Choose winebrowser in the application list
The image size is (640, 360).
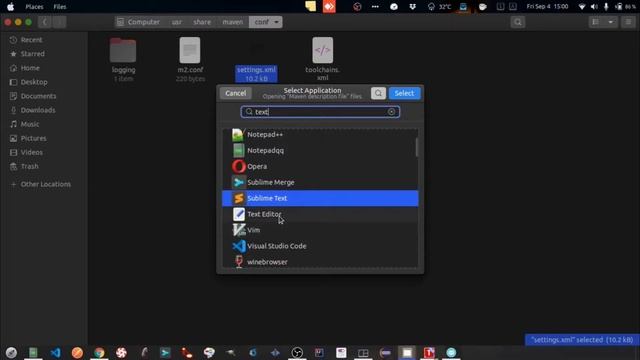(x=320, y=262)
